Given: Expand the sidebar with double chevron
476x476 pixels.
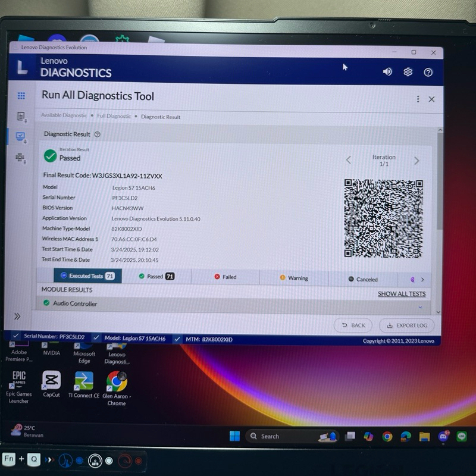Looking at the screenshot, I should [17, 317].
